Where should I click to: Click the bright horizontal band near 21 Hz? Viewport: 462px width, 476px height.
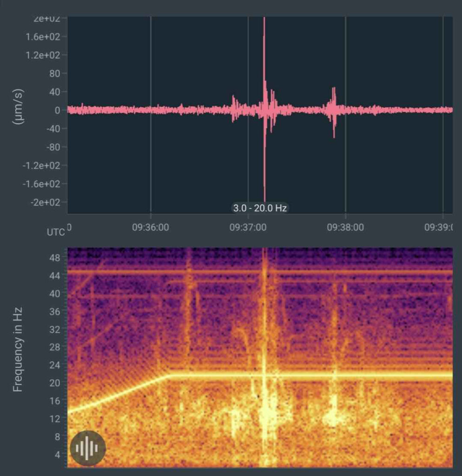310,375
